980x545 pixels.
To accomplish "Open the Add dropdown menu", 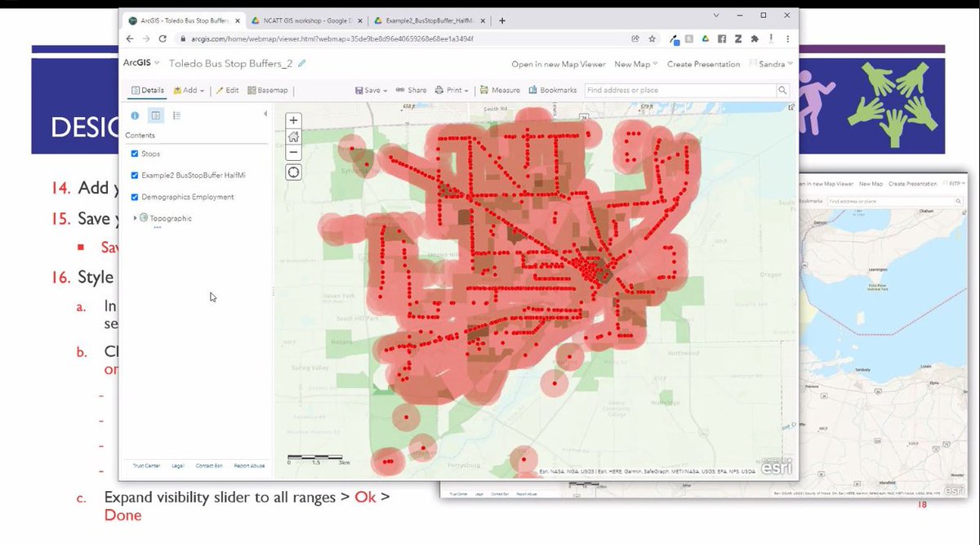I will click(x=189, y=91).
